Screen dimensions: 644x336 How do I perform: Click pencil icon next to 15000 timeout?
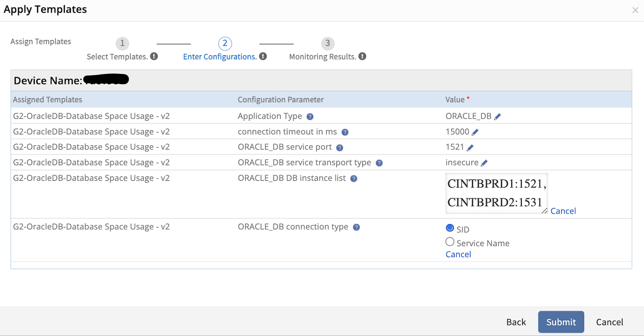click(475, 132)
